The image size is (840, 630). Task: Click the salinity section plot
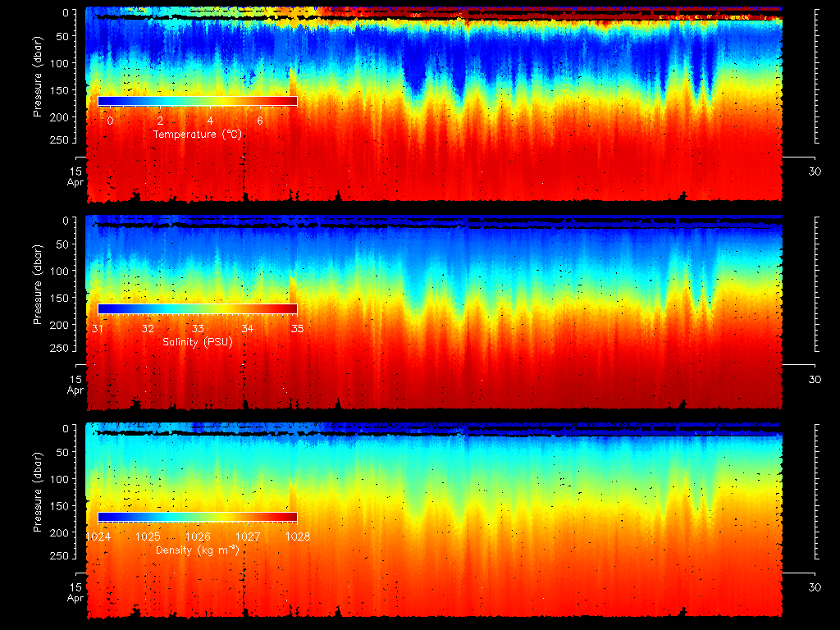(434, 313)
